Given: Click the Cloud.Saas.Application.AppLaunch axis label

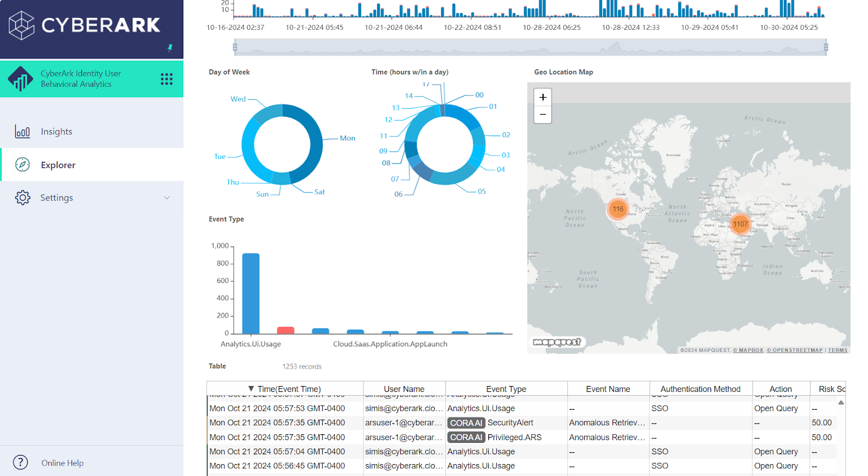Looking at the screenshot, I should click(390, 344).
